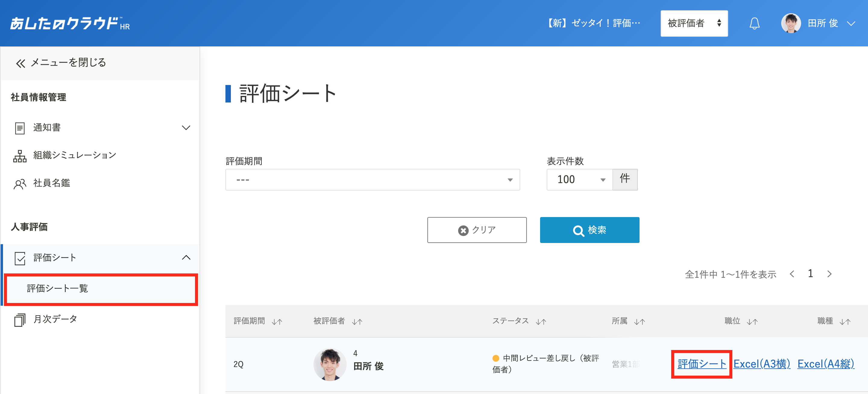Click the メニューを閉じる double-chevron icon
Screen dimensions: 868x394
coord(20,63)
